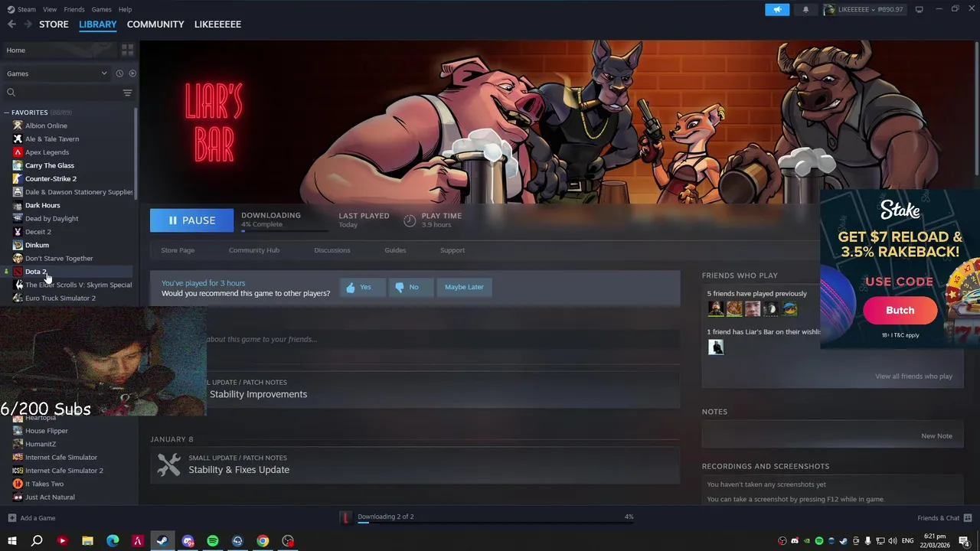The height and width of the screenshot is (551, 980).
Task: Click New Note button
Action: click(936, 436)
